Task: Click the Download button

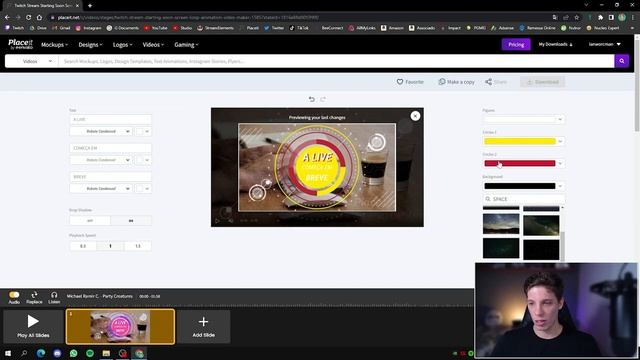Action: 542,82
